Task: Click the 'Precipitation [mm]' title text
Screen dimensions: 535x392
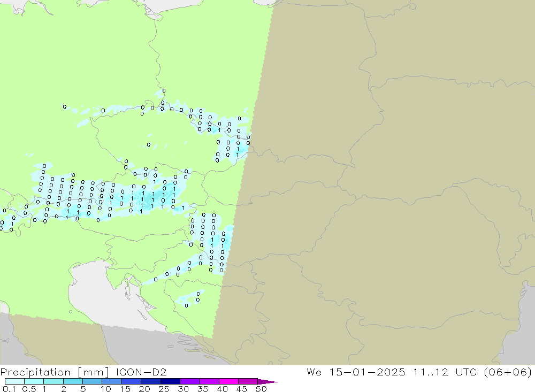Action: pos(55,372)
